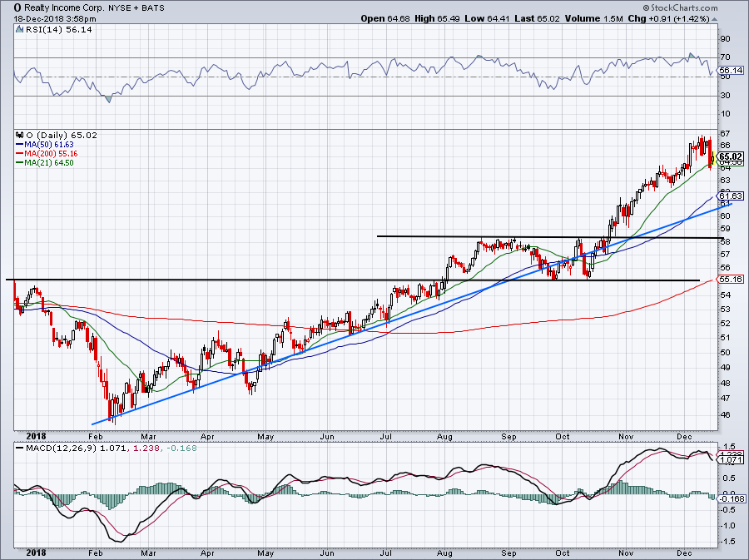The image size is (749, 560).
Task: Click the 61.63 MA(50) tag on right axis
Action: click(732, 196)
